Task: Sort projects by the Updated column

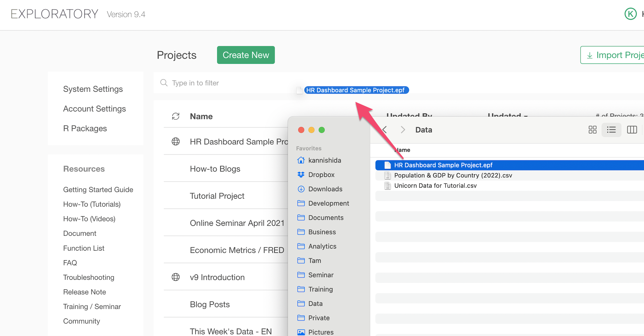Action: 507,115
